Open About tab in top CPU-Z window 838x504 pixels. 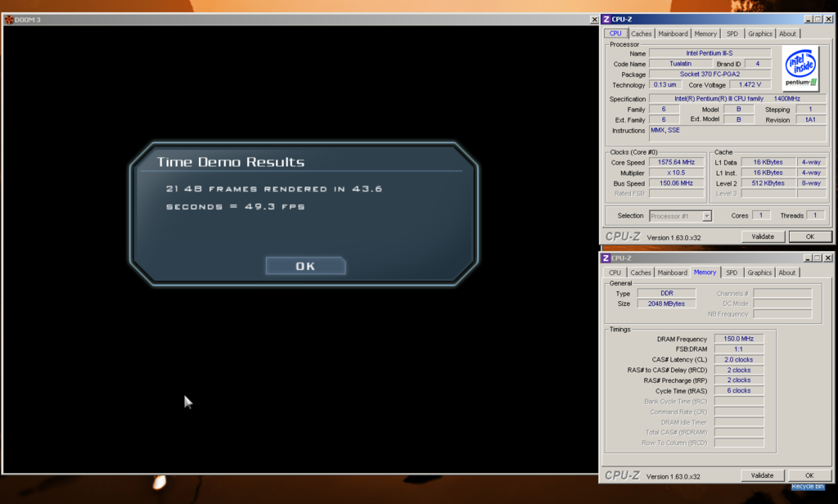(787, 34)
